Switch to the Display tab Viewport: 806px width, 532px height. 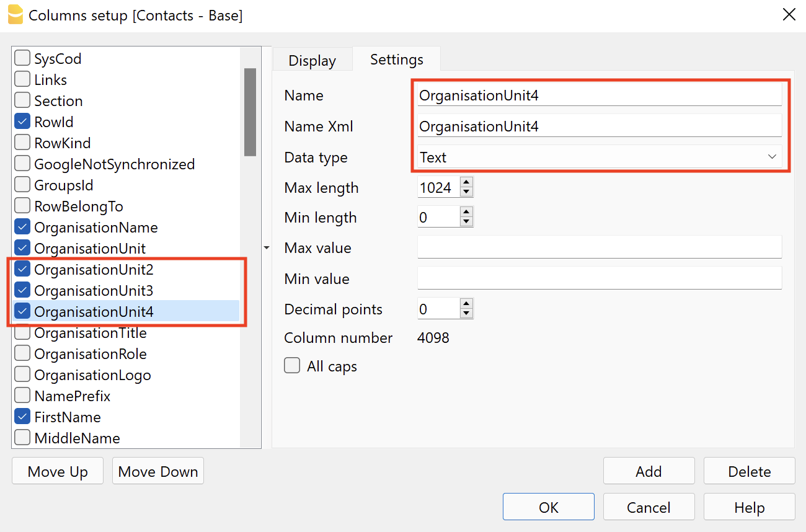(x=312, y=60)
